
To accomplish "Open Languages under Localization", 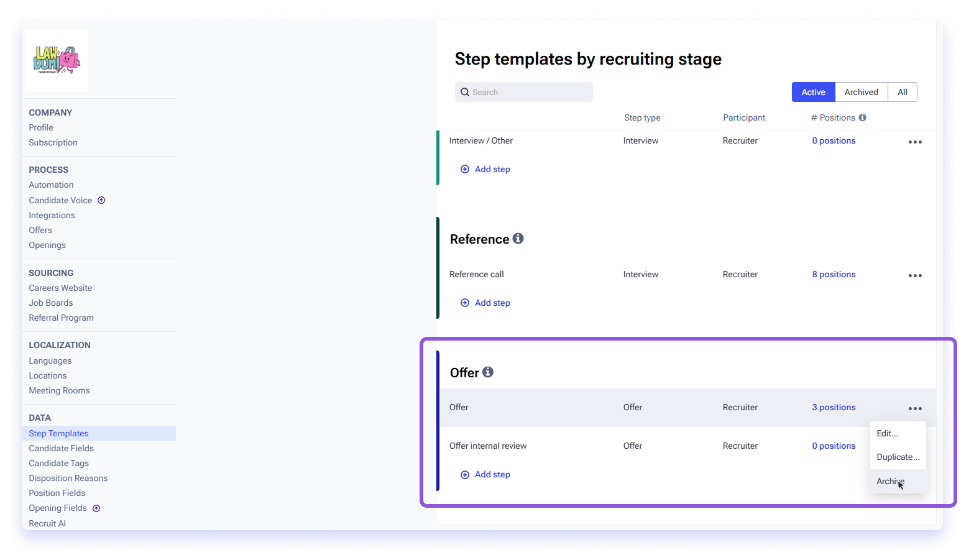I will (50, 360).
